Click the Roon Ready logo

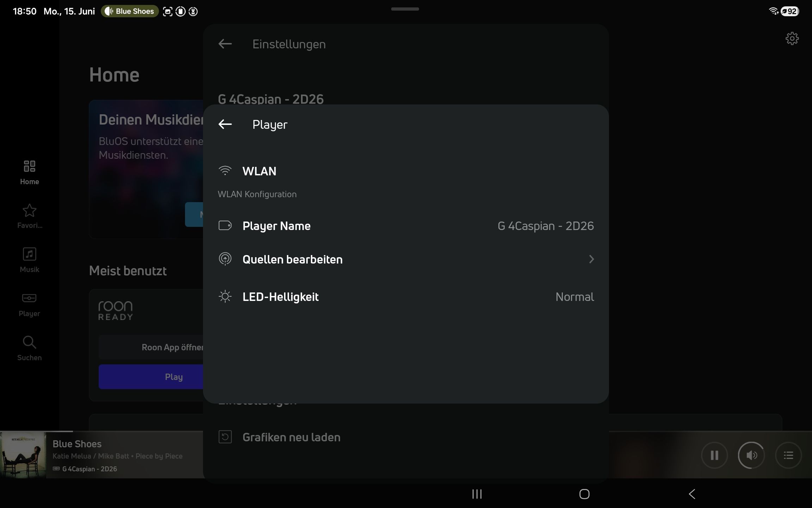(x=116, y=310)
